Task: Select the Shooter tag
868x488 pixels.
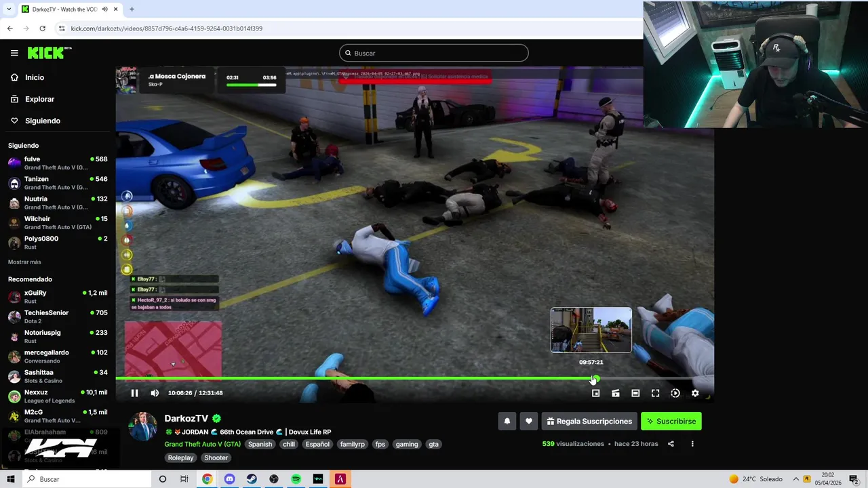Action: [x=216, y=457]
